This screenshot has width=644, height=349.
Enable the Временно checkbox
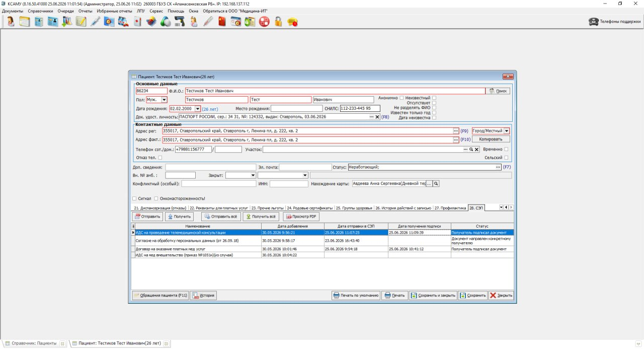[x=506, y=150]
